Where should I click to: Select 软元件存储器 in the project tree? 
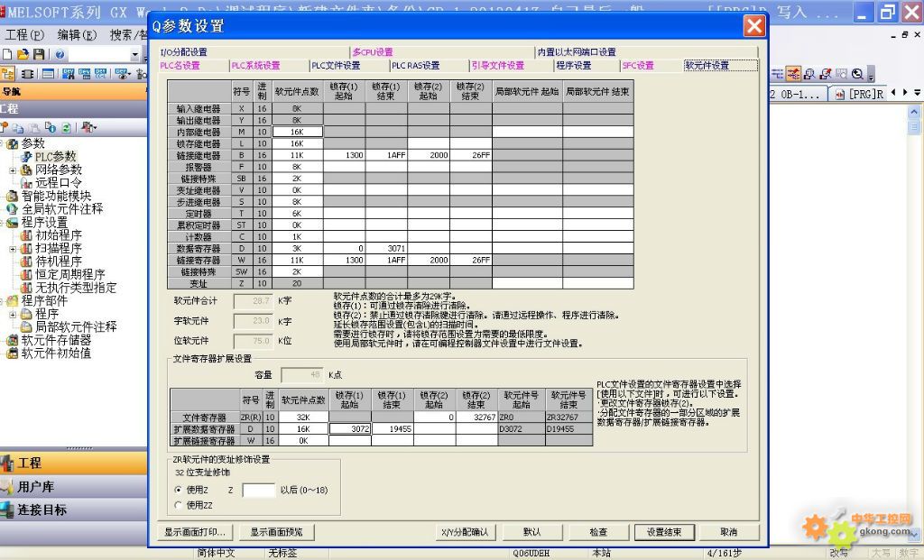tap(57, 340)
